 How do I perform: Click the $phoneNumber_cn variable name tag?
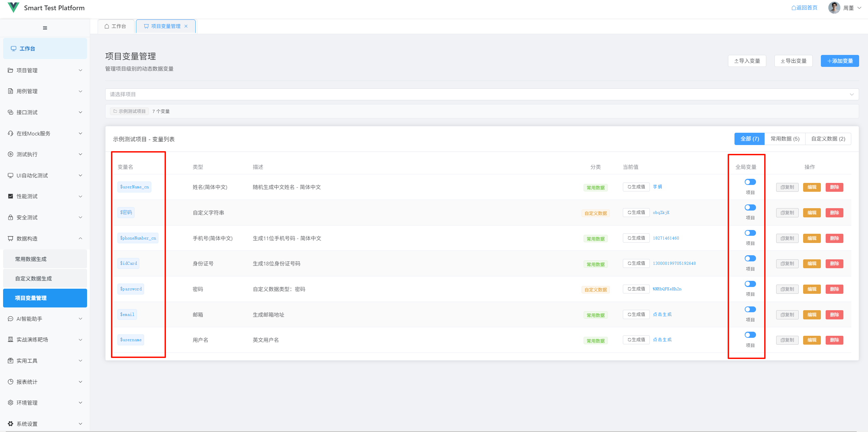pos(138,238)
